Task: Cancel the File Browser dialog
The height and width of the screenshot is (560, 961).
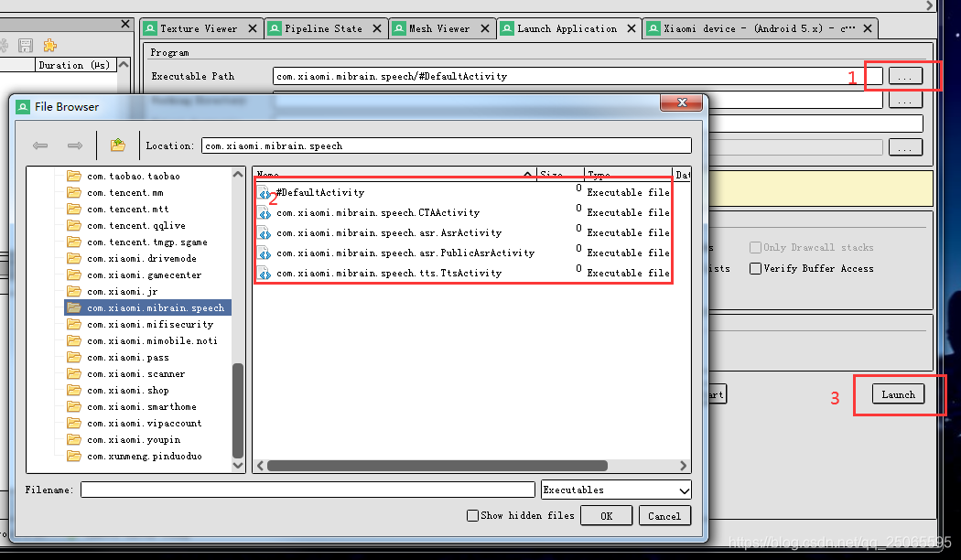Action: (664, 516)
